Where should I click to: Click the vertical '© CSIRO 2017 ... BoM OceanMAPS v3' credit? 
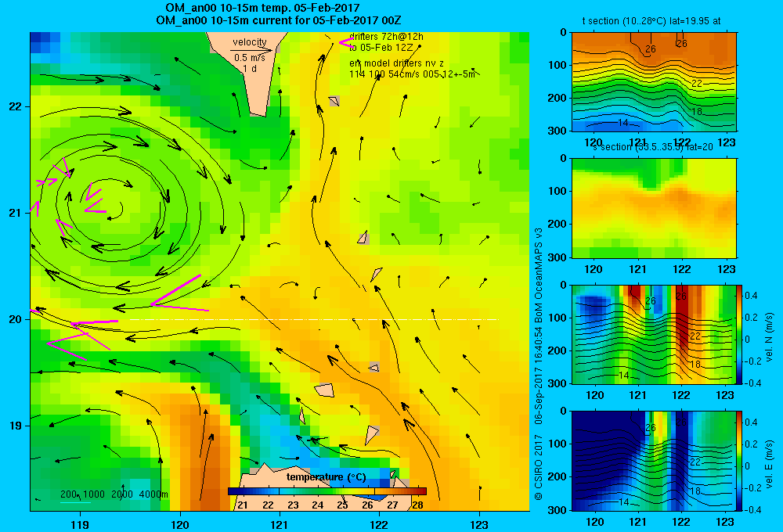pyautogui.click(x=539, y=364)
